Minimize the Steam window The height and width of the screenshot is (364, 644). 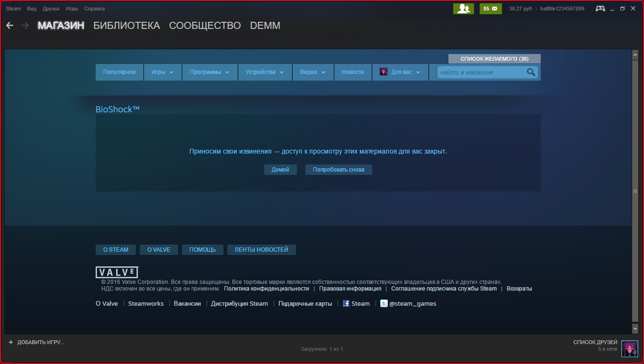tap(612, 9)
